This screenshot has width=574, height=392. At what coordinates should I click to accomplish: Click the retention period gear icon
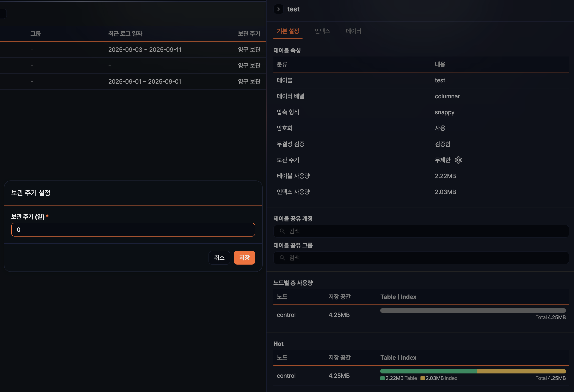pyautogui.click(x=458, y=160)
